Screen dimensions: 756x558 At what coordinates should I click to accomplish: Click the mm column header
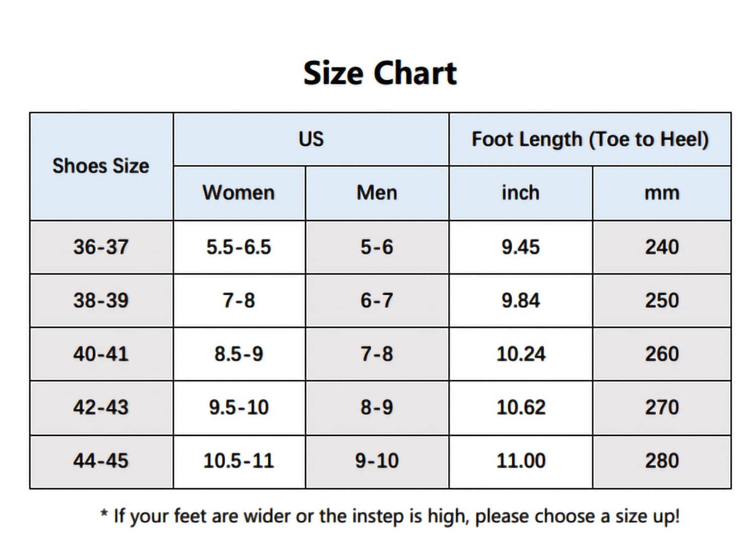(662, 193)
